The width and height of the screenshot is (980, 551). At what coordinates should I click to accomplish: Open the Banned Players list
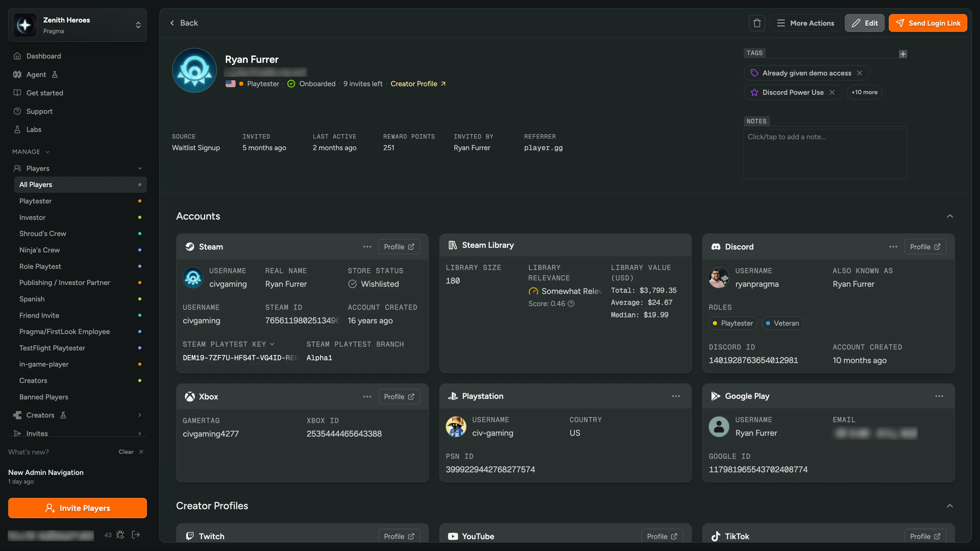[80, 397]
